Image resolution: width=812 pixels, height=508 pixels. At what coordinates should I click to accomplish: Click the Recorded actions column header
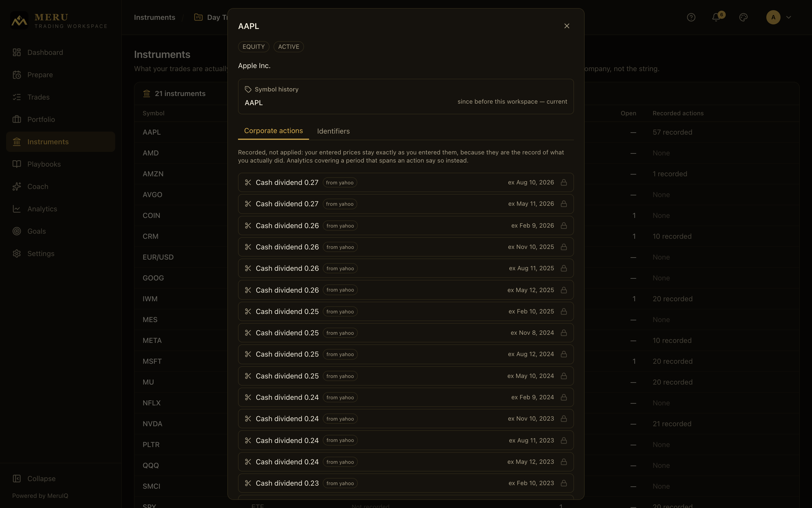[678, 113]
